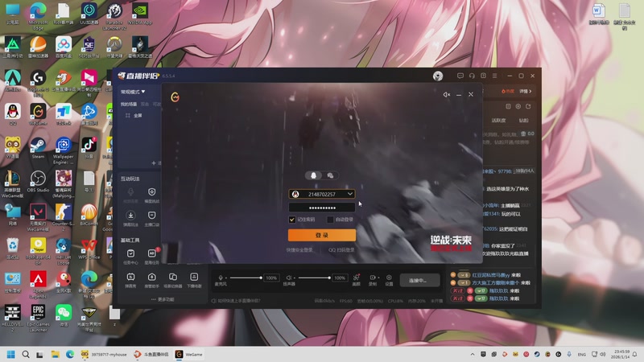Click the microphone icon in audio bar
This screenshot has width=644, height=362.
coord(221,278)
